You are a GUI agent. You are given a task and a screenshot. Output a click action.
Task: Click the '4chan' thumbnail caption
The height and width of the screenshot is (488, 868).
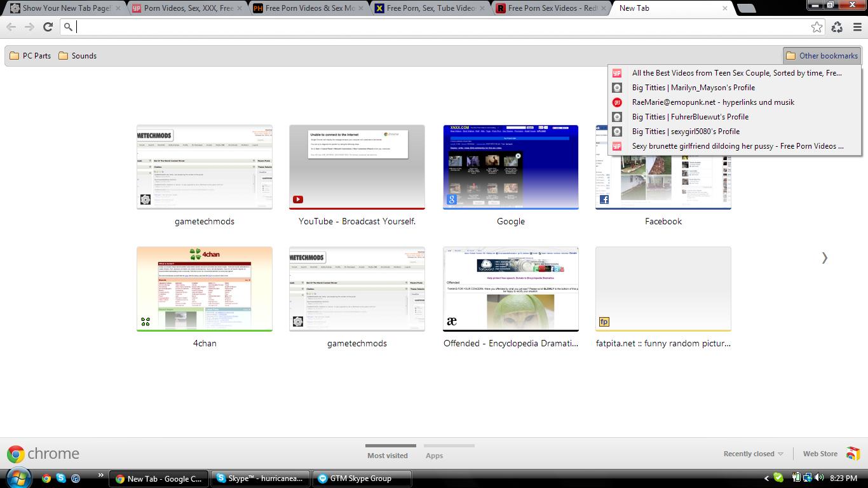coord(205,343)
